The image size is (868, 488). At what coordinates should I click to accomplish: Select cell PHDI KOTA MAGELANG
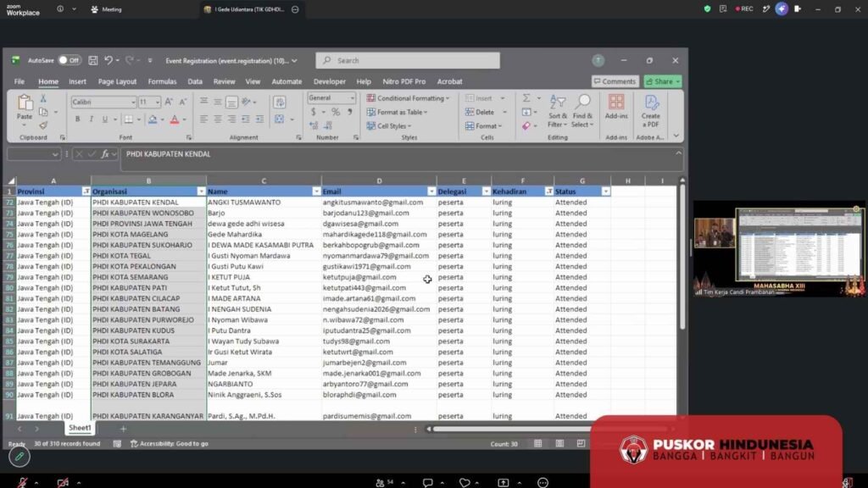(148, 235)
